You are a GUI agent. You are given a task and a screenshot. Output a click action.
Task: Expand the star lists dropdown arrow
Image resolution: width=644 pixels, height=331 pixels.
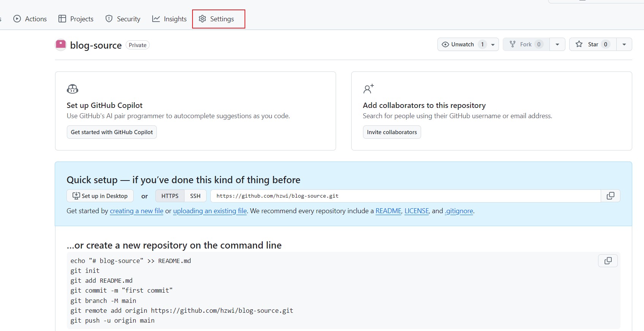tap(624, 44)
